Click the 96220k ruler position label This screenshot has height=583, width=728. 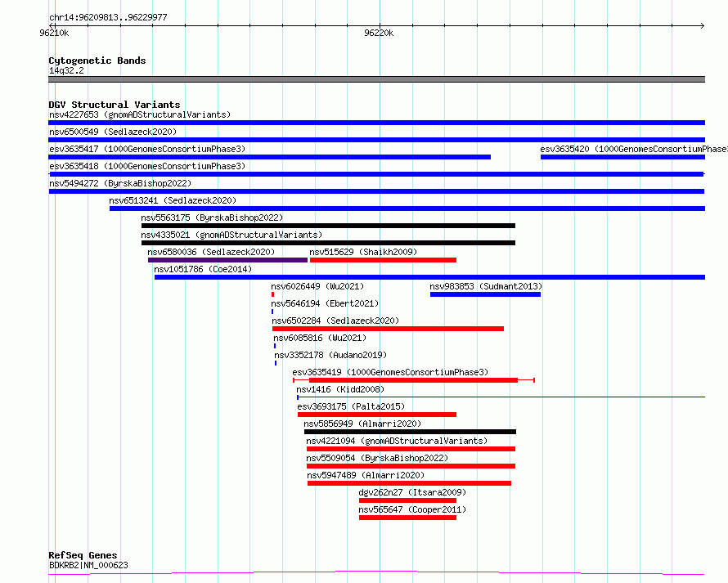click(x=379, y=33)
